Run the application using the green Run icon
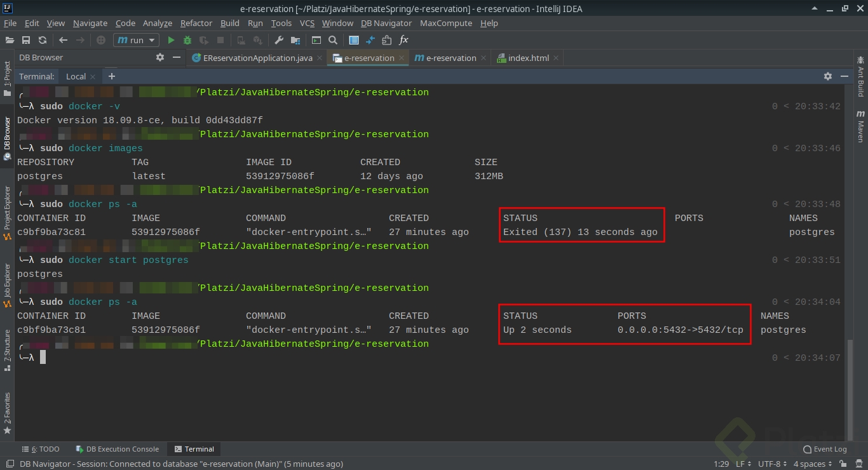The image size is (868, 470). pyautogui.click(x=171, y=40)
